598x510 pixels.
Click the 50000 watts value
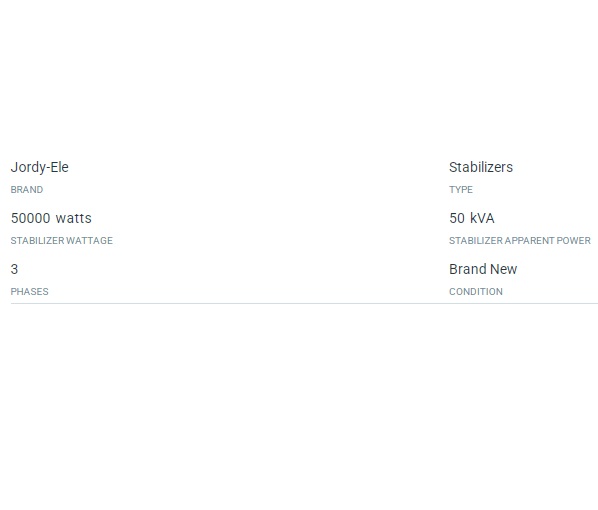[51, 218]
